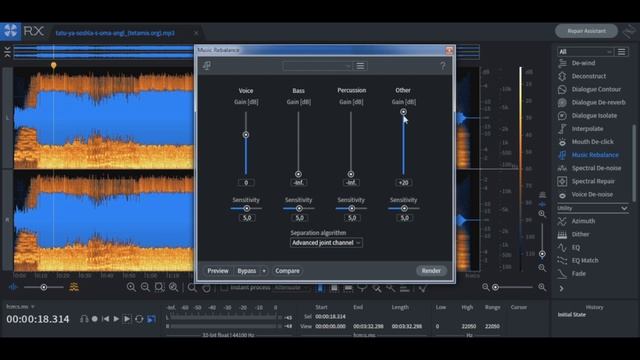This screenshot has width=640, height=360.
Task: Toggle record in the transport
Action: click(x=95, y=319)
